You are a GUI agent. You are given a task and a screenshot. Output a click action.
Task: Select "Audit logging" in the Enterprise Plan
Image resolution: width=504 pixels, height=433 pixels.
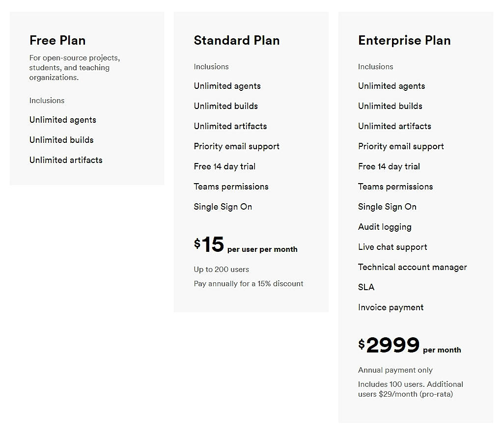(x=385, y=227)
